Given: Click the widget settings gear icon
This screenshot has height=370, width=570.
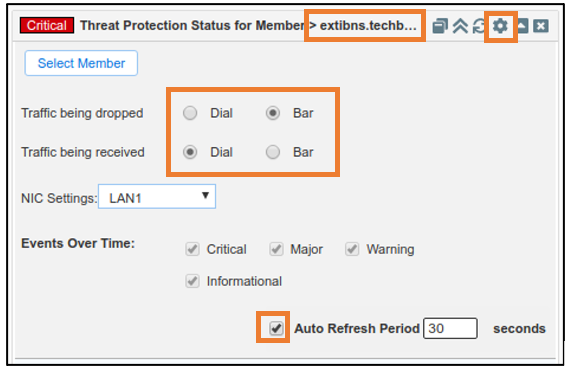Looking at the screenshot, I should click(500, 26).
